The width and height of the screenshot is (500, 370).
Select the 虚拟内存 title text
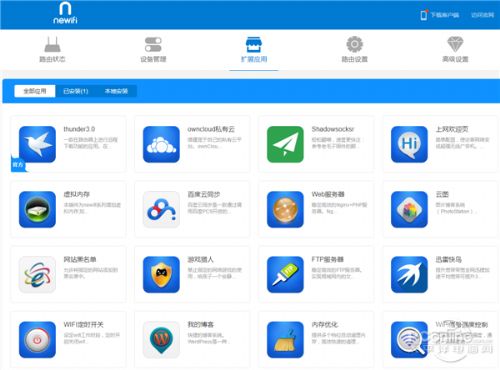(x=77, y=194)
